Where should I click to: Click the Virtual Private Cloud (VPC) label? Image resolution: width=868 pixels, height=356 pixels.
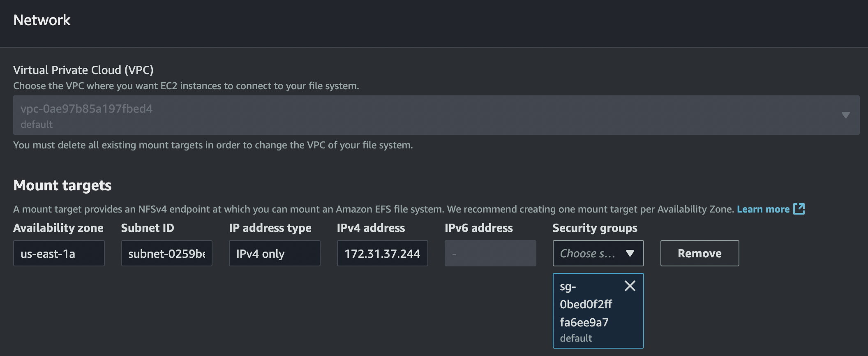[x=83, y=70]
